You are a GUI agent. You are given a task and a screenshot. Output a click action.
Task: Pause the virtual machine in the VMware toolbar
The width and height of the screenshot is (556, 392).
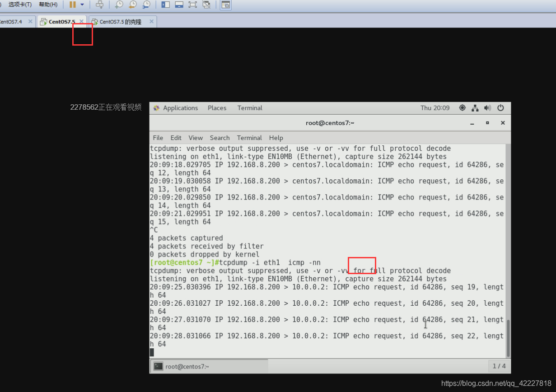pyautogui.click(x=72, y=5)
